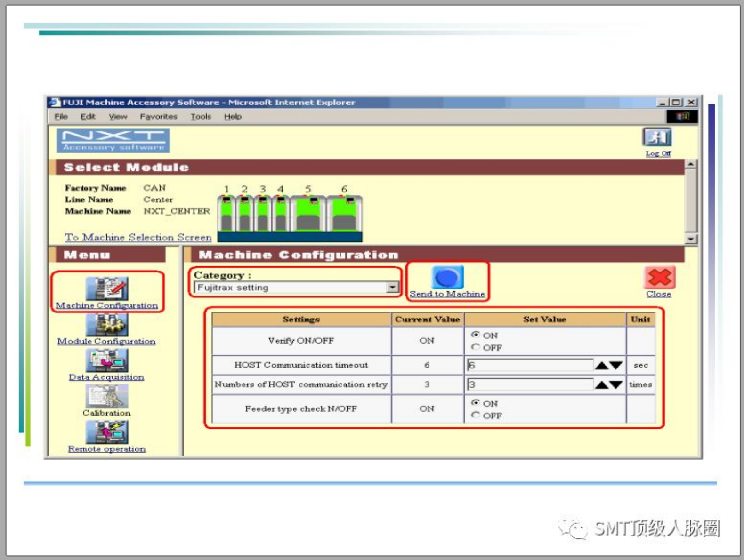Click the HOST communication retry input field
Viewport: 744px width, 560px height.
coord(530,384)
